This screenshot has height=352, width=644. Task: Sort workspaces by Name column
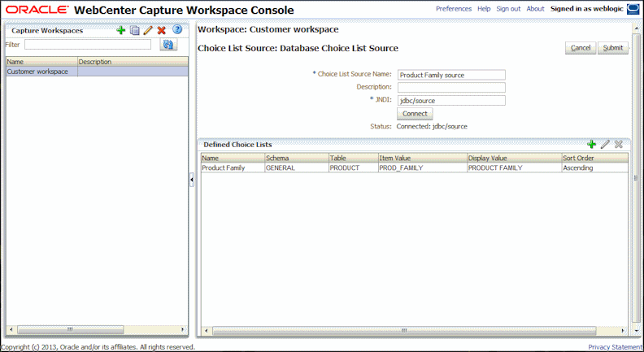(x=41, y=62)
